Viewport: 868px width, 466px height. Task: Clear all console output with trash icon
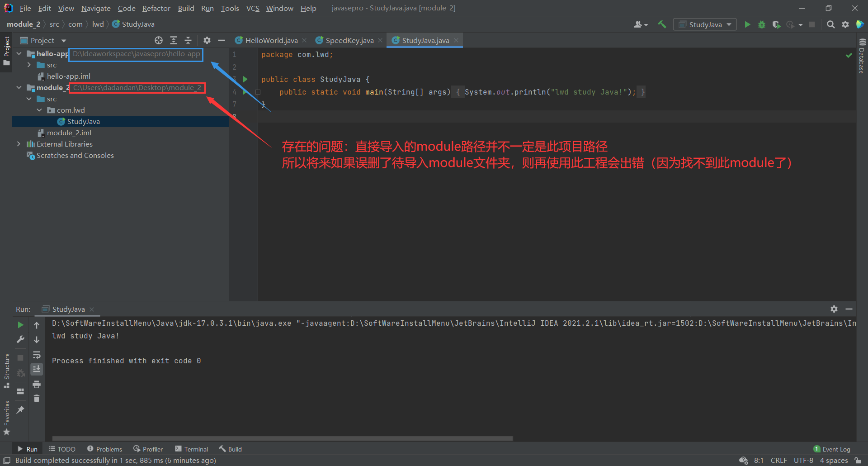coord(37,399)
